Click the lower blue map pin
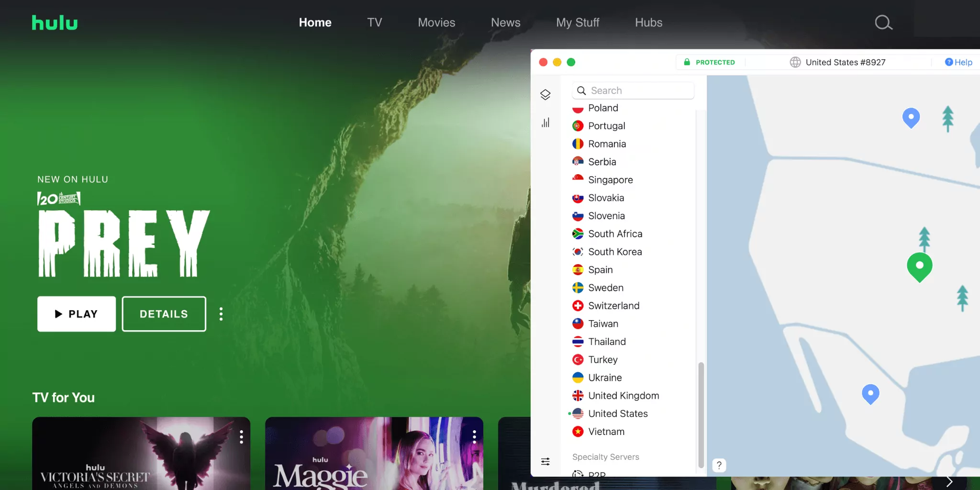This screenshot has height=490, width=980. pos(870,394)
